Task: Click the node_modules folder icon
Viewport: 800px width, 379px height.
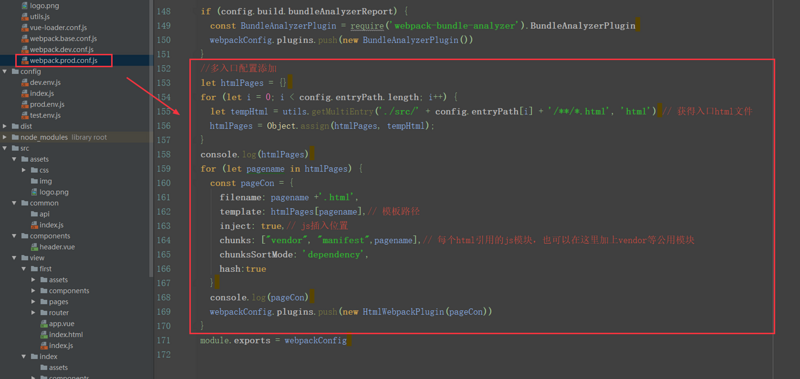Action: coord(15,137)
